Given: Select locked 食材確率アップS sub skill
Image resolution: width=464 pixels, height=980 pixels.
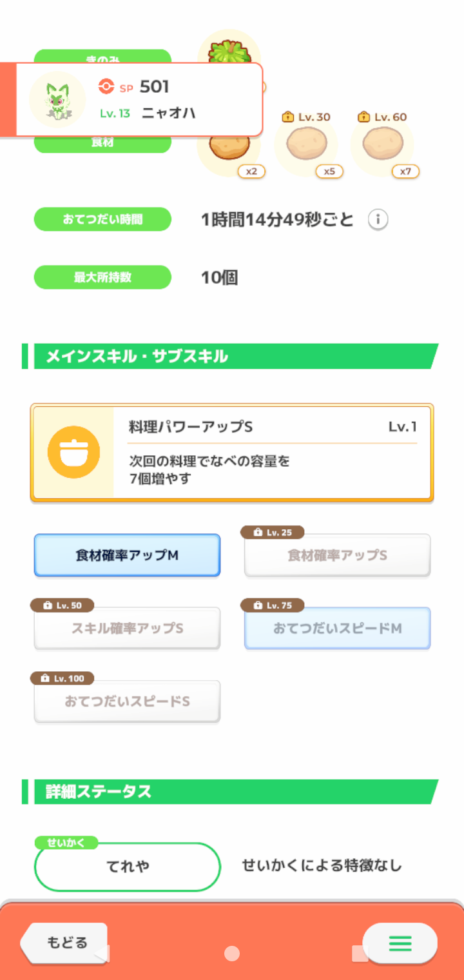Looking at the screenshot, I should point(337,555).
